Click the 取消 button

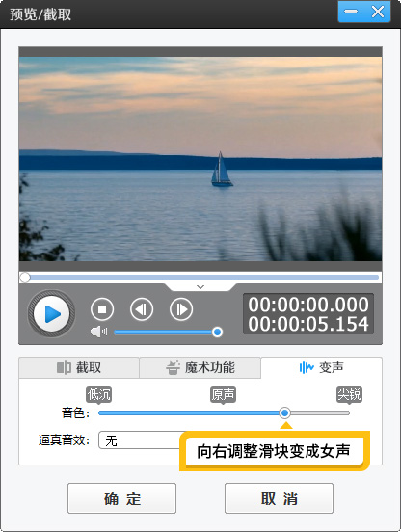tap(279, 498)
